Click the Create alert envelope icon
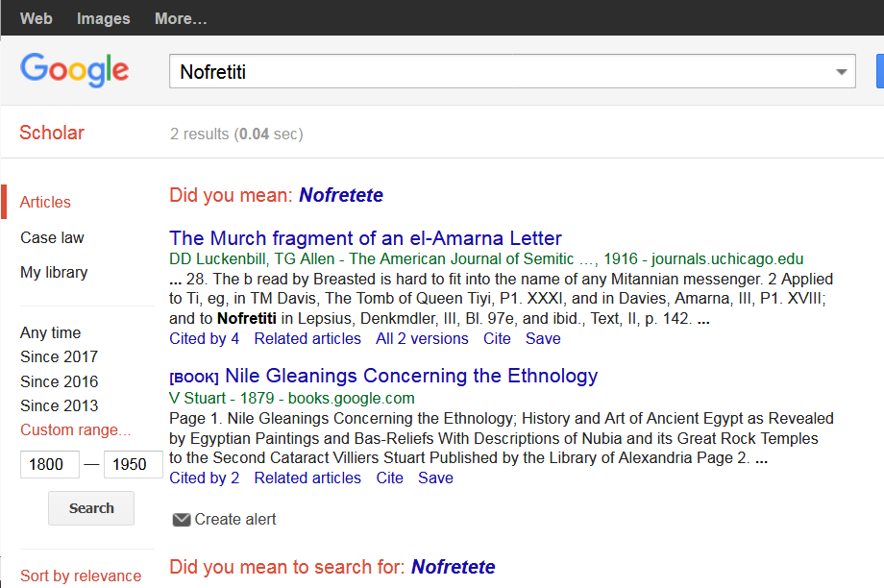Screen dimensions: 884x588 181,520
